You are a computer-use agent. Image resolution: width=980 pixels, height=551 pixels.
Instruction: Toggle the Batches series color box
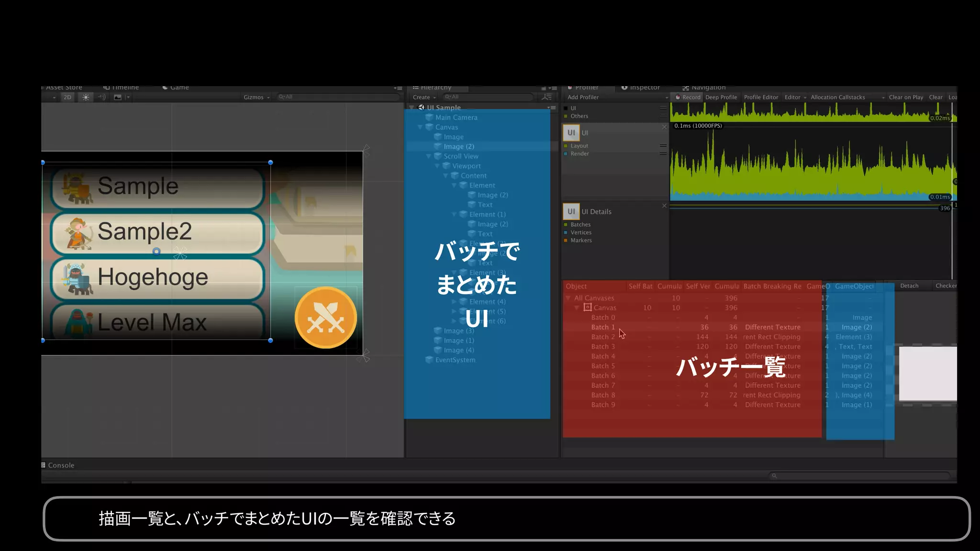[566, 225]
